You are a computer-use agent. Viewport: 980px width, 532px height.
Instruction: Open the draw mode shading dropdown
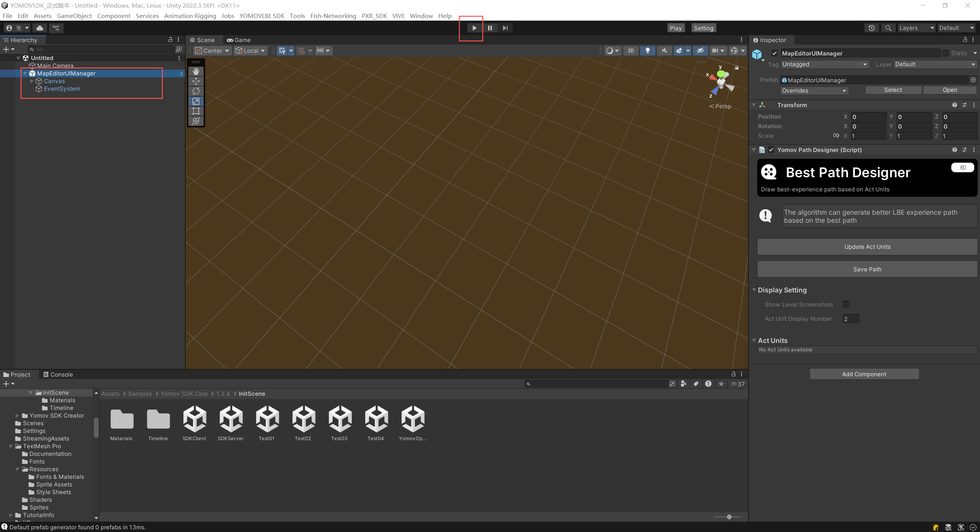coord(612,51)
